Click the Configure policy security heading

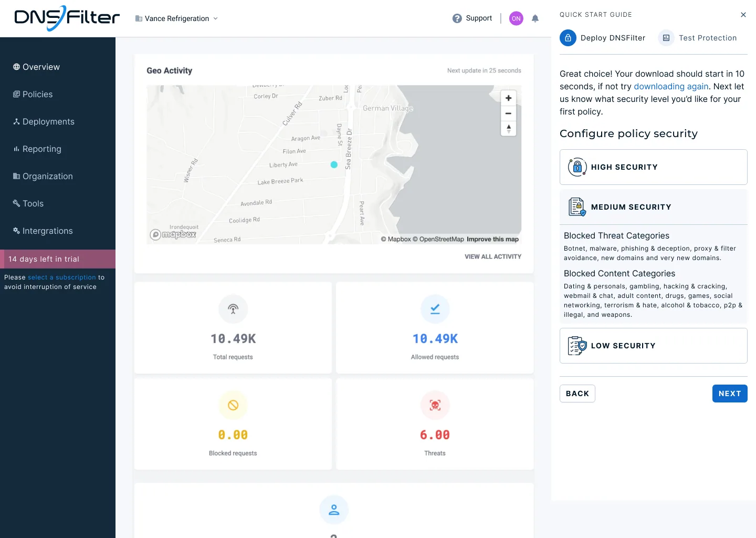tap(628, 133)
